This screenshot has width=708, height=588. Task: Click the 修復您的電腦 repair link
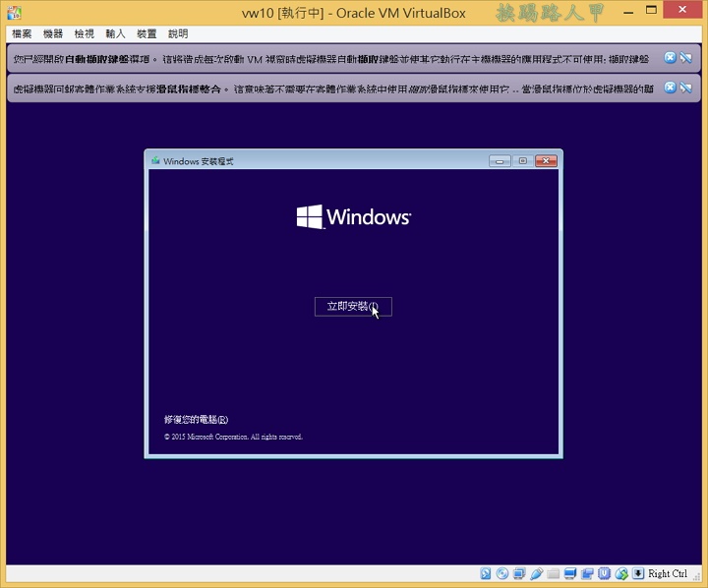pyautogui.click(x=196, y=420)
